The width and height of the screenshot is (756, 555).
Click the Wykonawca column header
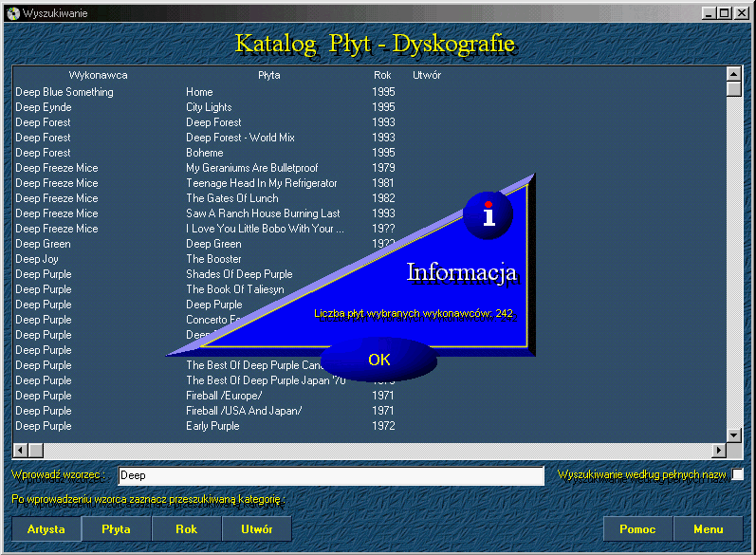98,75
